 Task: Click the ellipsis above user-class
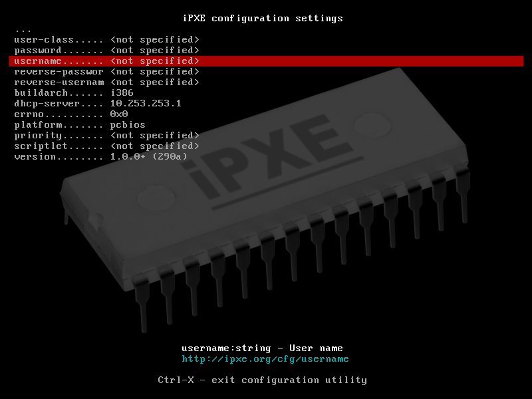click(23, 31)
